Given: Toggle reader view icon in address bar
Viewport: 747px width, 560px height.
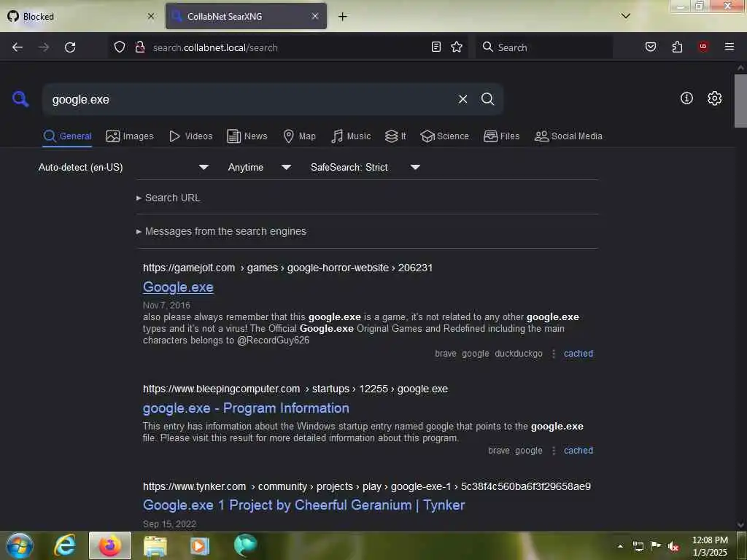Looking at the screenshot, I should click(x=436, y=47).
